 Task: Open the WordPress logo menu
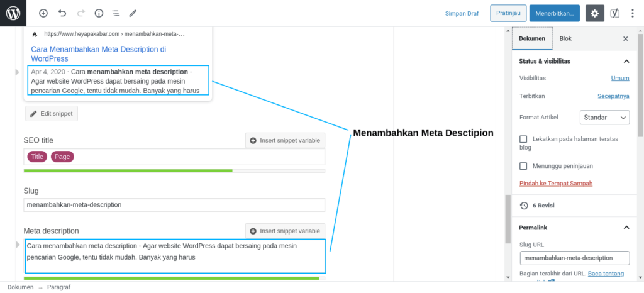tap(13, 13)
